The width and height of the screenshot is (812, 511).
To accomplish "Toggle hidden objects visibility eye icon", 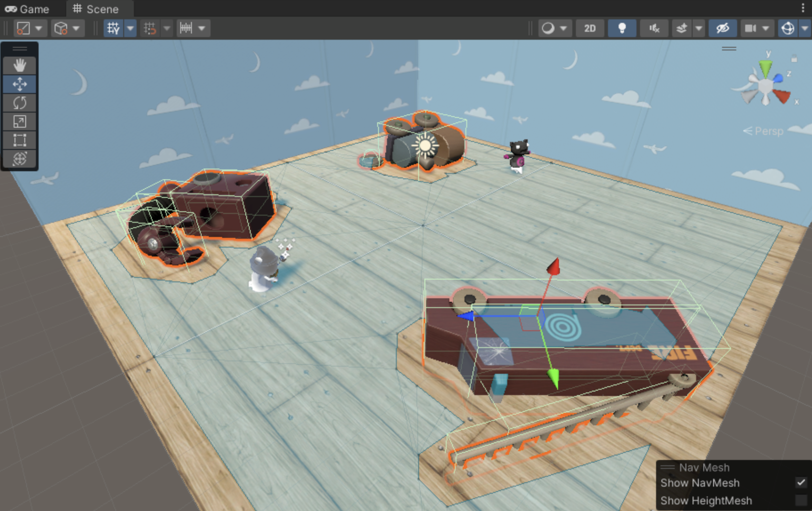I will click(x=722, y=28).
